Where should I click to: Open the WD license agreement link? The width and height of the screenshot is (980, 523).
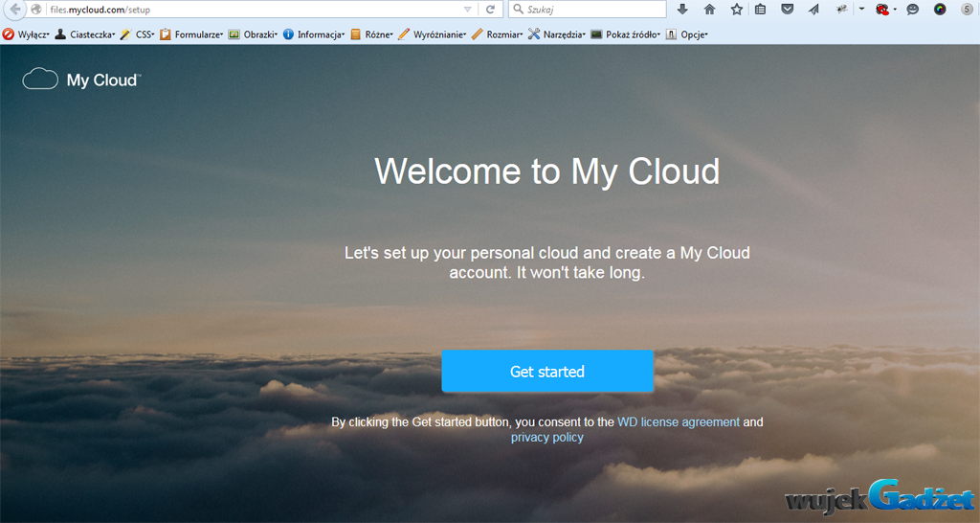point(678,421)
